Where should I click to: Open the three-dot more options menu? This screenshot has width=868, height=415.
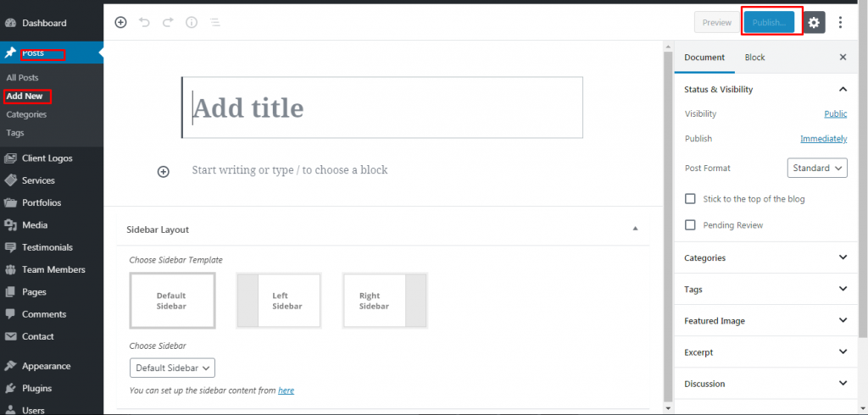[x=840, y=23]
